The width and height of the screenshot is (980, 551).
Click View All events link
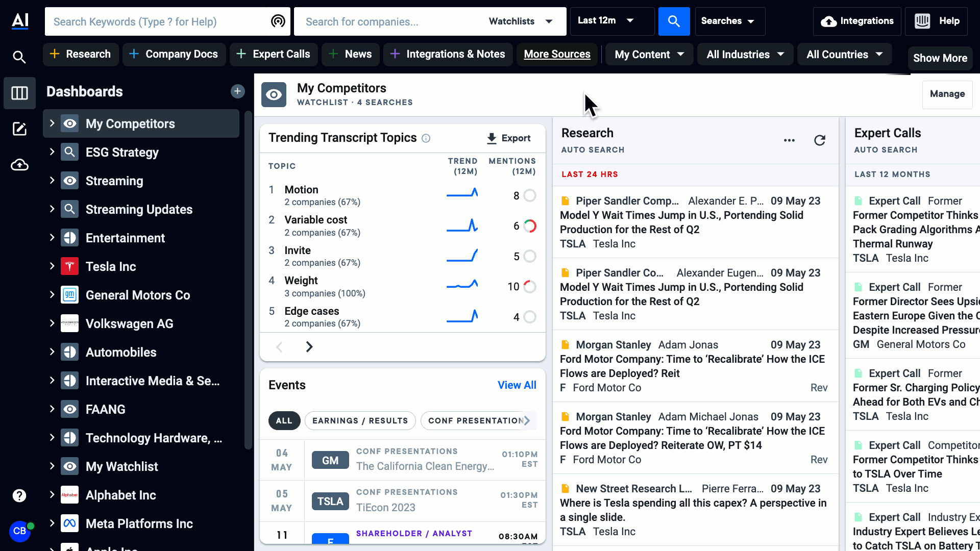point(517,385)
